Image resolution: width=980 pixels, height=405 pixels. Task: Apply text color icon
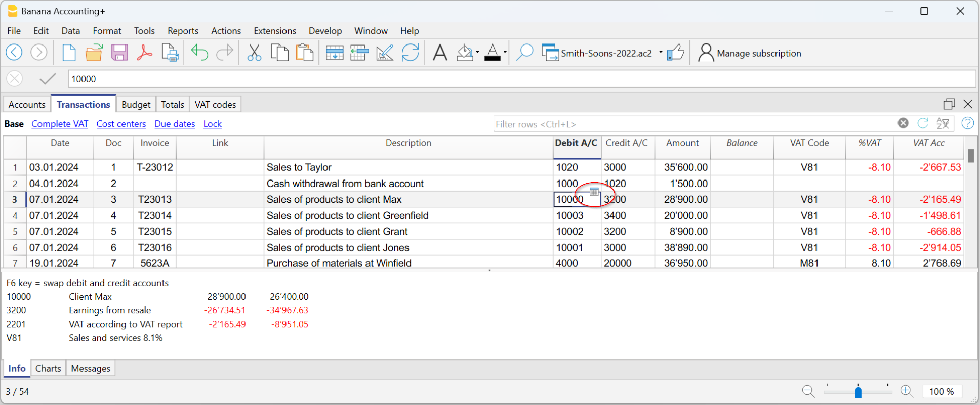(493, 52)
